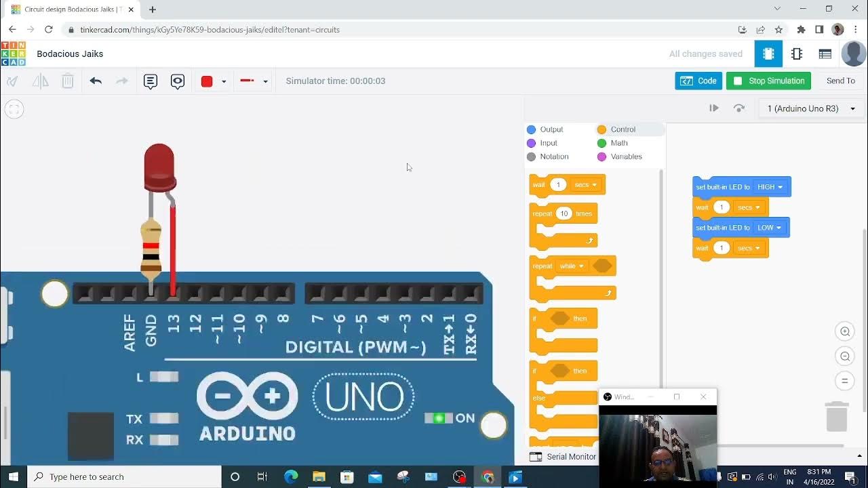868x488 pixels.
Task: Click the red LED component
Action: click(x=159, y=167)
